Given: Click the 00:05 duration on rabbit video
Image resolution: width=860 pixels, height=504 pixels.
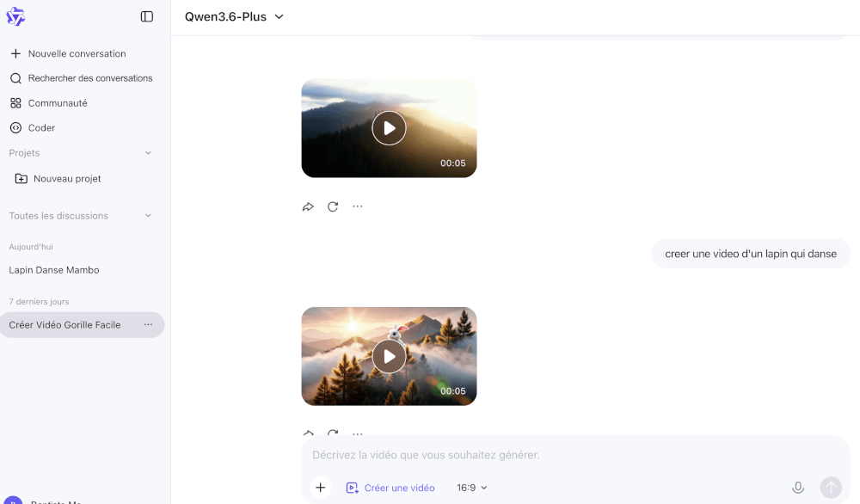Looking at the screenshot, I should point(453,391).
